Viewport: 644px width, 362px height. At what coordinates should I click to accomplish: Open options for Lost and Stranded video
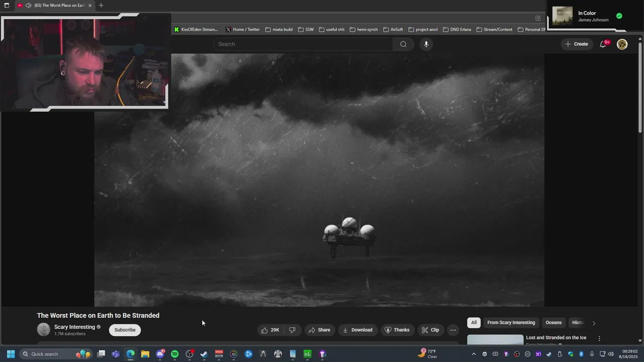coord(599,338)
